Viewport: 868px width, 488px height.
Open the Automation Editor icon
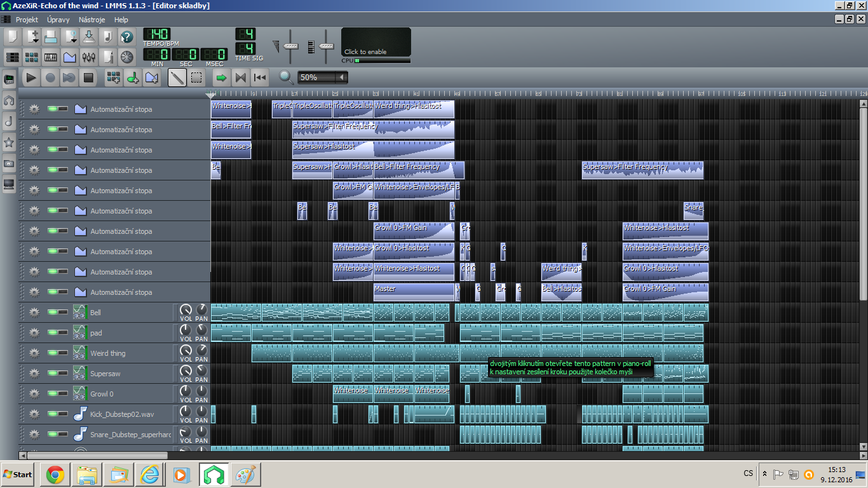[69, 57]
